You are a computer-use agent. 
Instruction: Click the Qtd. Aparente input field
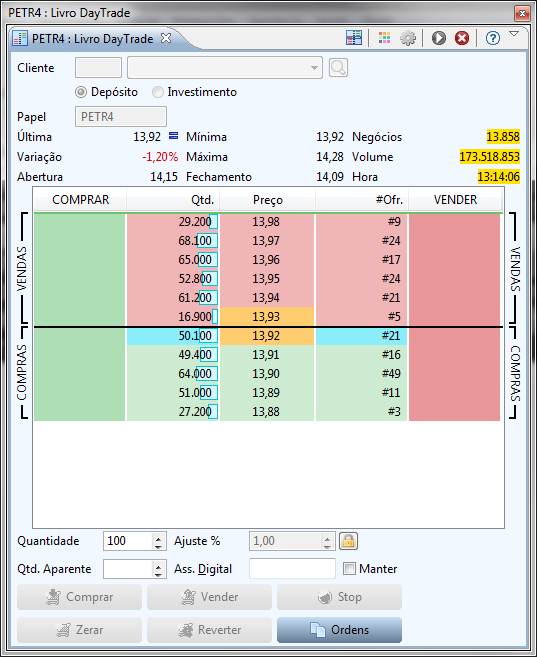(128, 569)
